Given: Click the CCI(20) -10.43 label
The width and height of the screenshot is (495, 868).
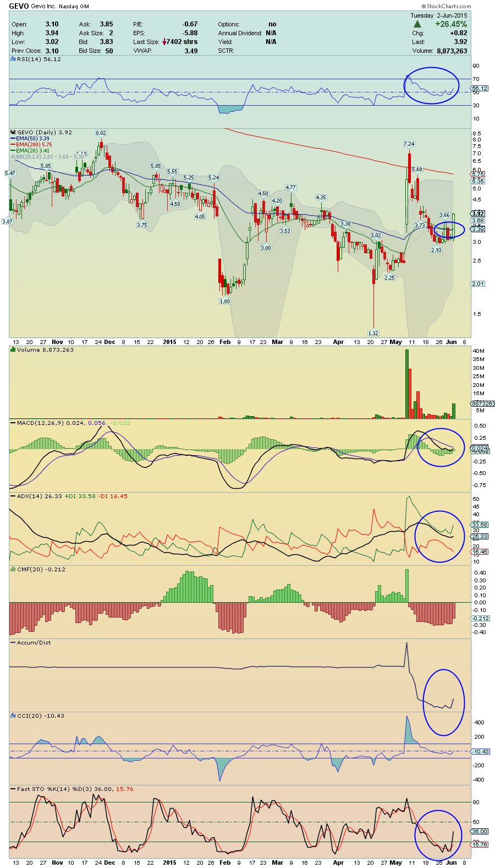Looking at the screenshot, I should coord(41,716).
